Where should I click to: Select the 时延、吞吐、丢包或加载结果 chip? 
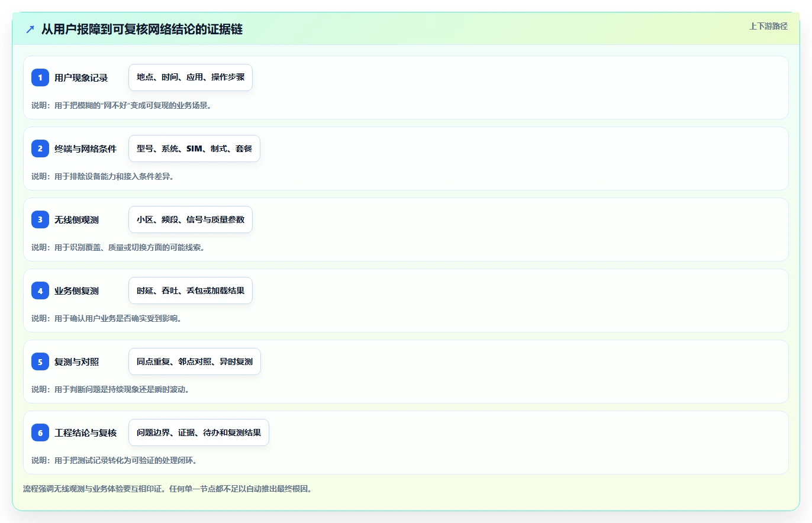(191, 290)
